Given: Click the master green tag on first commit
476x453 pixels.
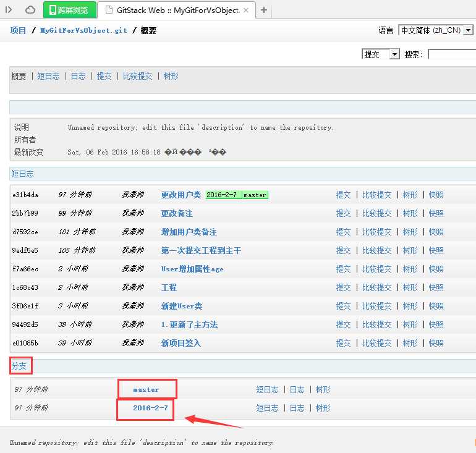Looking at the screenshot, I should [x=255, y=195].
